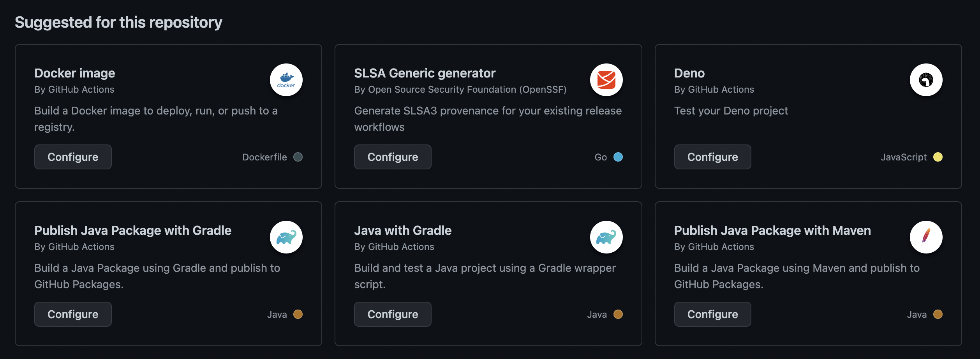Image resolution: width=980 pixels, height=359 pixels.
Task: Click the Deno dinosaur logo icon
Action: click(926, 80)
